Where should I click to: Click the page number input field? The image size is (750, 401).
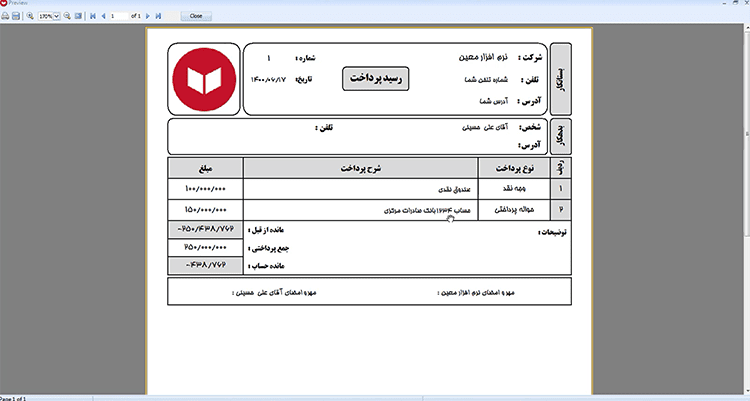point(119,16)
